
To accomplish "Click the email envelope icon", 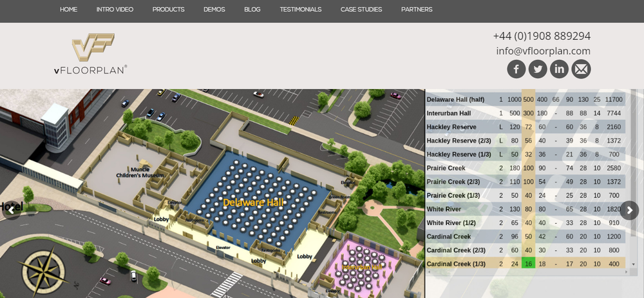I will coord(581,69).
